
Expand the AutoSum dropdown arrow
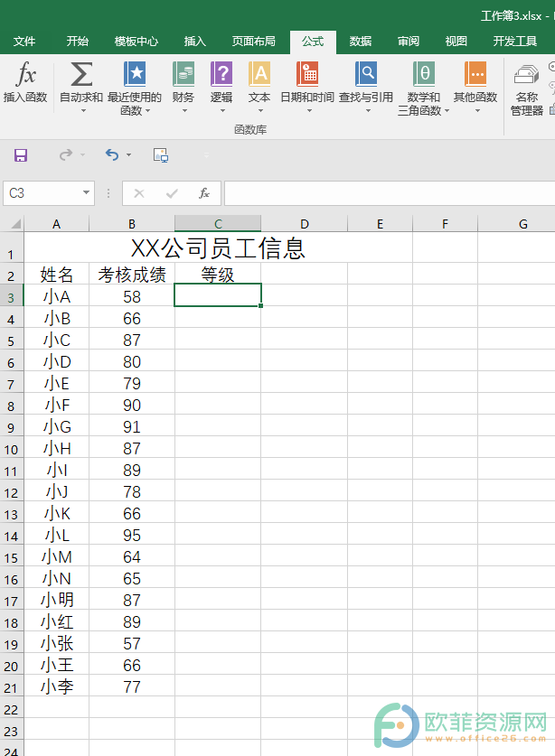tap(83, 111)
